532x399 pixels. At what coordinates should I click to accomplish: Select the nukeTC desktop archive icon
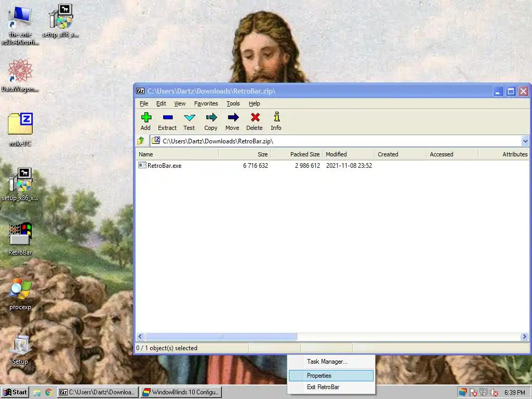click(20, 124)
